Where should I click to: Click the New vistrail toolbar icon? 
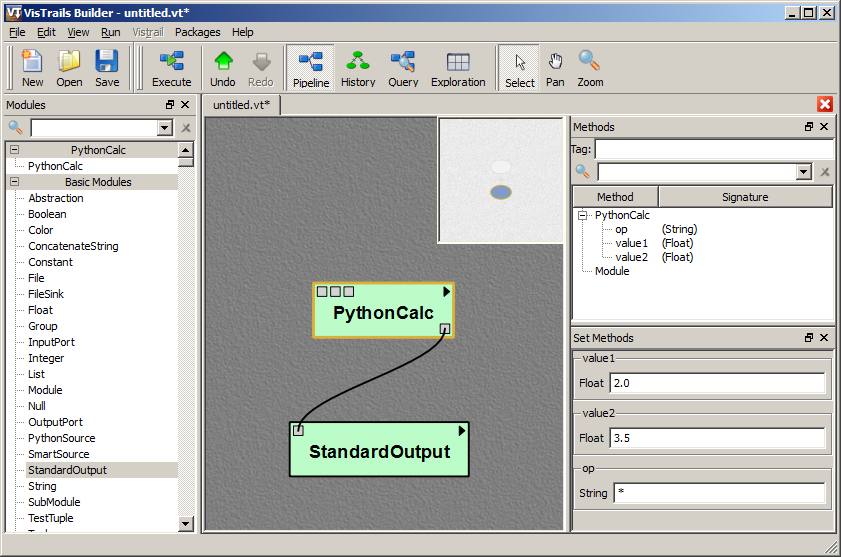click(32, 68)
